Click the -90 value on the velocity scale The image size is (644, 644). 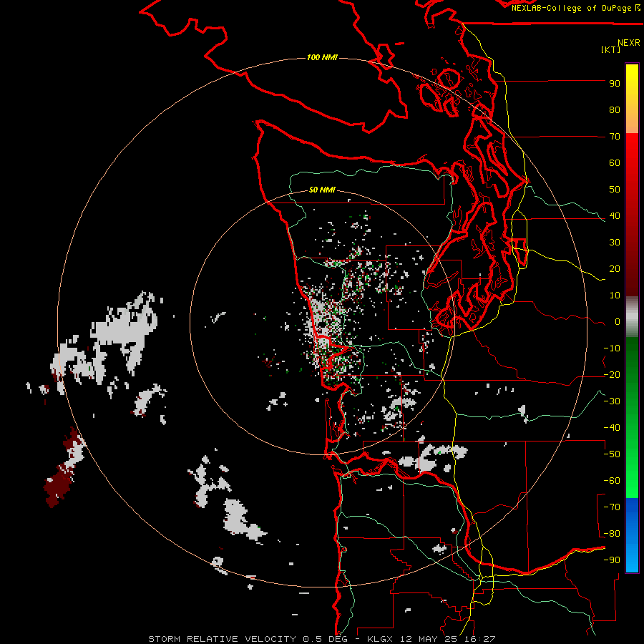(612, 560)
